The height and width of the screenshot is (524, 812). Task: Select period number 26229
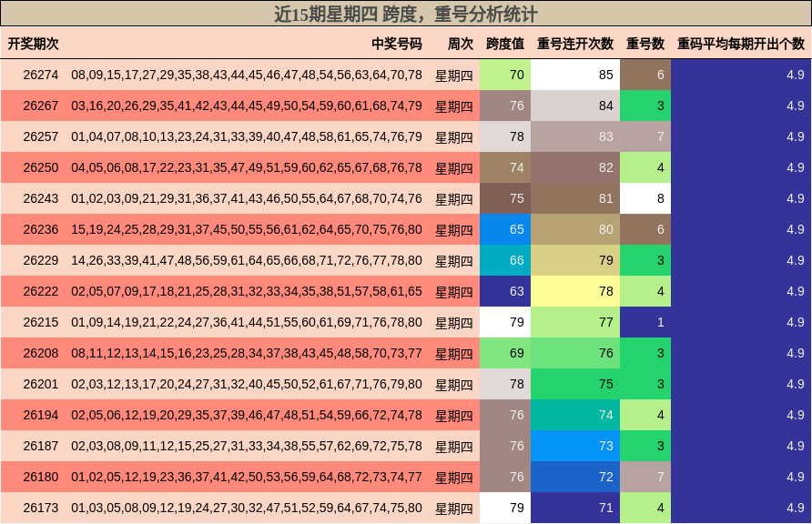coord(41,260)
